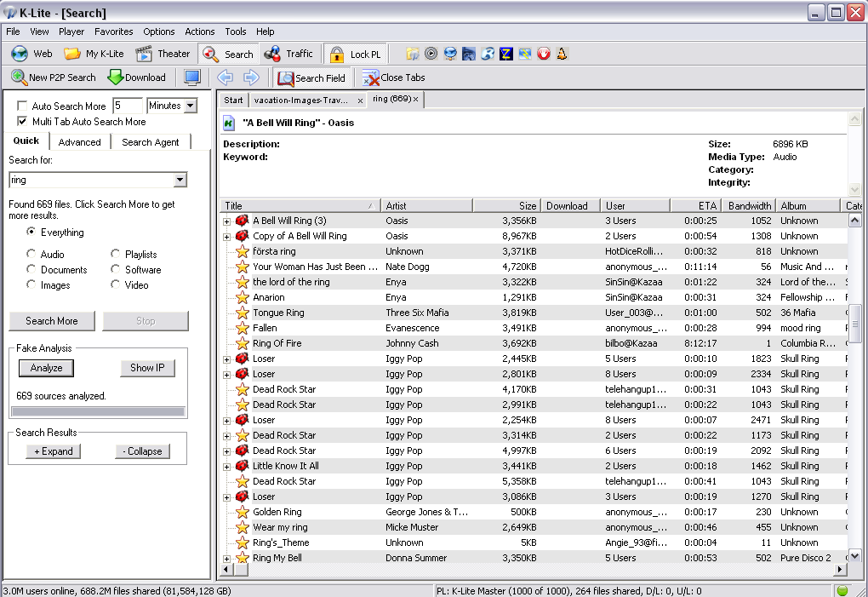Open the Search for combo box arrow
Image resolution: width=868 pixels, height=597 pixels.
tap(180, 180)
